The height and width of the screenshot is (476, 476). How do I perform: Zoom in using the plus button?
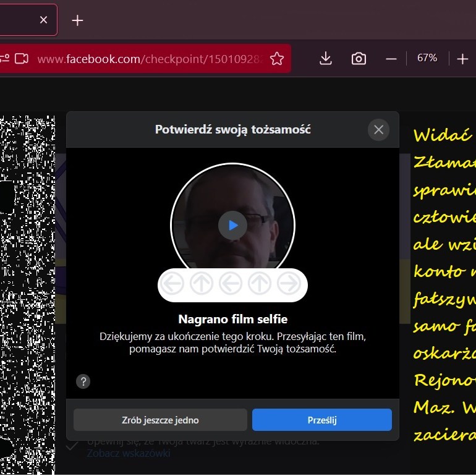tap(462, 59)
